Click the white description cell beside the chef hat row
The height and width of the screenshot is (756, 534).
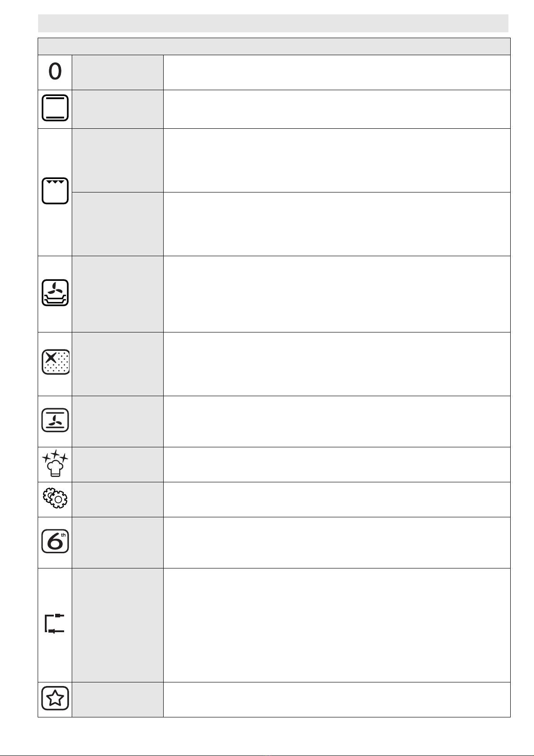337,464
